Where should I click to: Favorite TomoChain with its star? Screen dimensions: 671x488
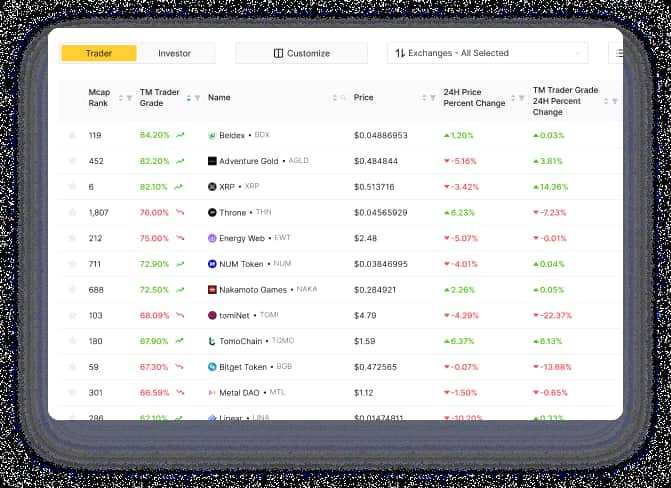tap(72, 341)
